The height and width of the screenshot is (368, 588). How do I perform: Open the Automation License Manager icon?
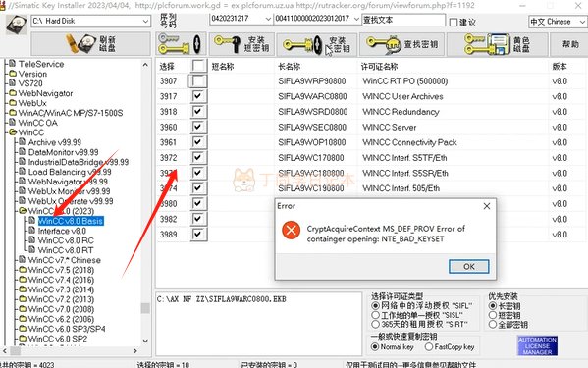537,345
